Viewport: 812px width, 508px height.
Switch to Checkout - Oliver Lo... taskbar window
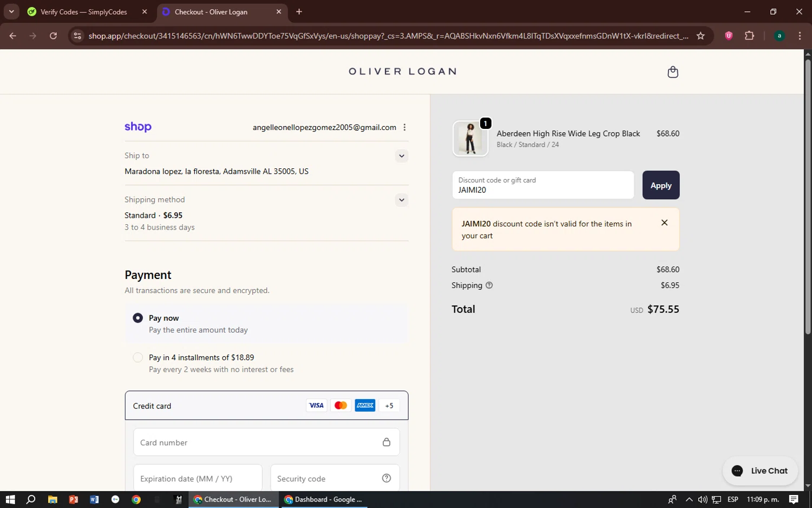coord(233,499)
